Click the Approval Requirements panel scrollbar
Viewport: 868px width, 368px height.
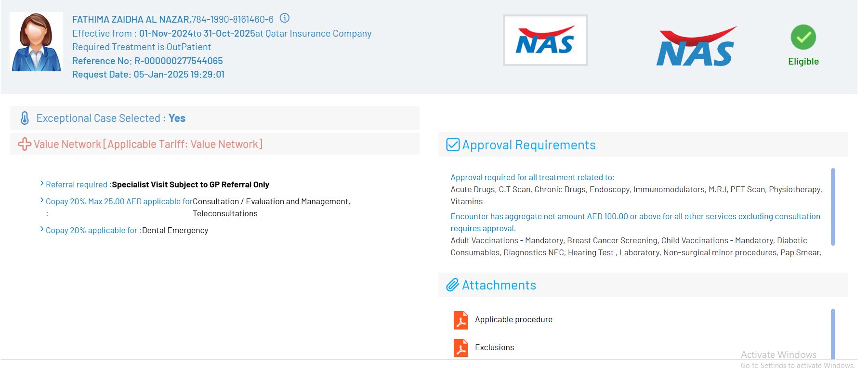point(833,207)
